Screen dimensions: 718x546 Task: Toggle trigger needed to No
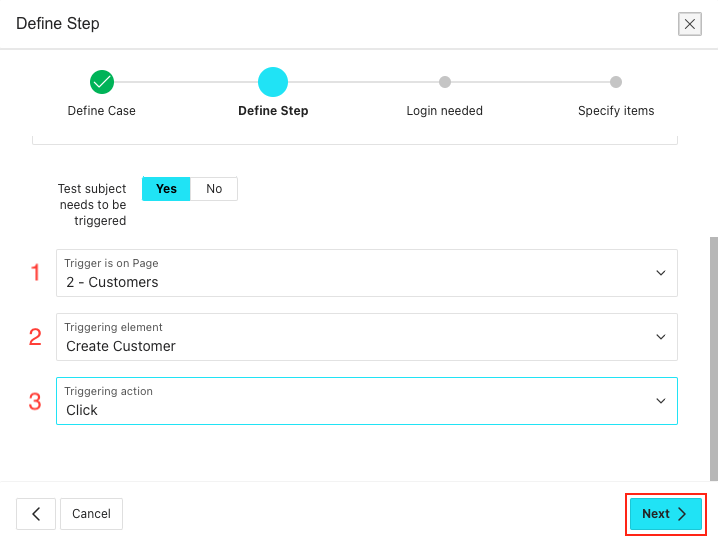click(x=214, y=189)
